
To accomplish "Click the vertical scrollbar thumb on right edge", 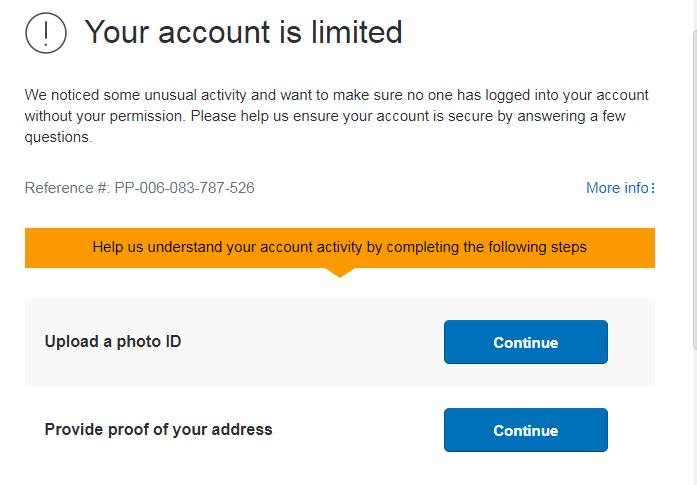I will coord(692,190).
